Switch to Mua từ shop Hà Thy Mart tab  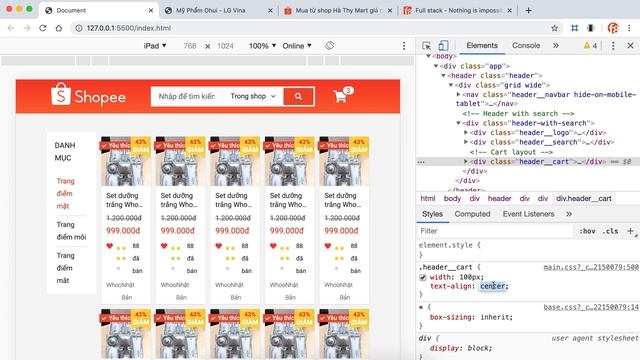click(x=338, y=11)
